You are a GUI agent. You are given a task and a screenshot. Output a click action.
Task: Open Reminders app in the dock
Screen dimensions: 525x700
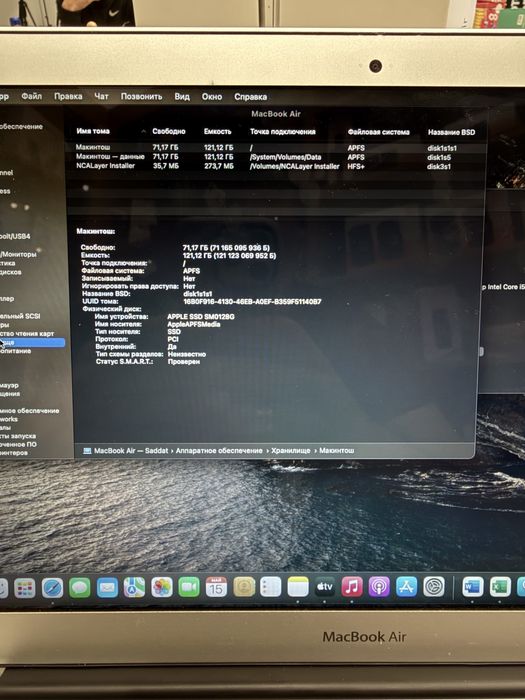[x=271, y=587]
